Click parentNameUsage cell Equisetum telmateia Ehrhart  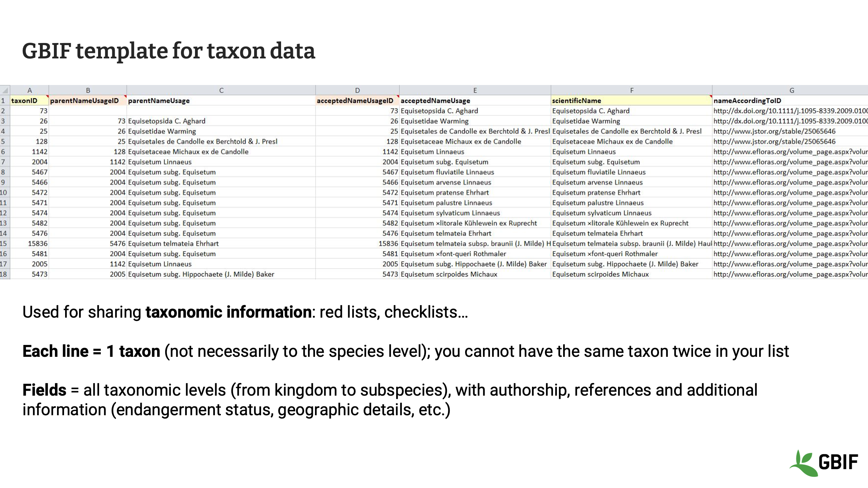(x=221, y=243)
